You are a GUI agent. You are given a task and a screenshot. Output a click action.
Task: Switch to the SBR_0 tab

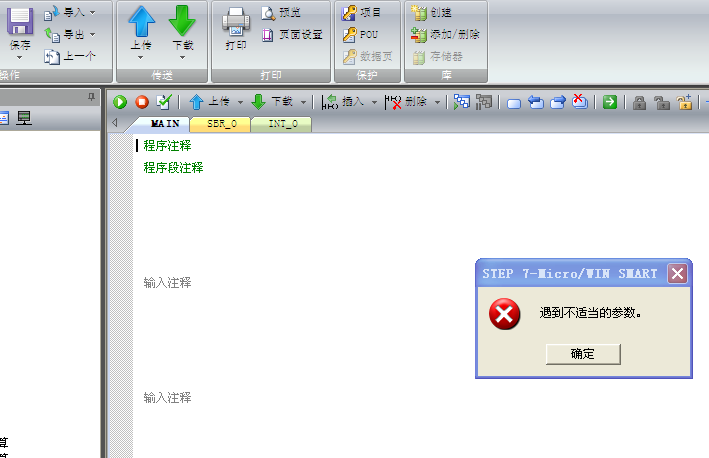point(222,124)
